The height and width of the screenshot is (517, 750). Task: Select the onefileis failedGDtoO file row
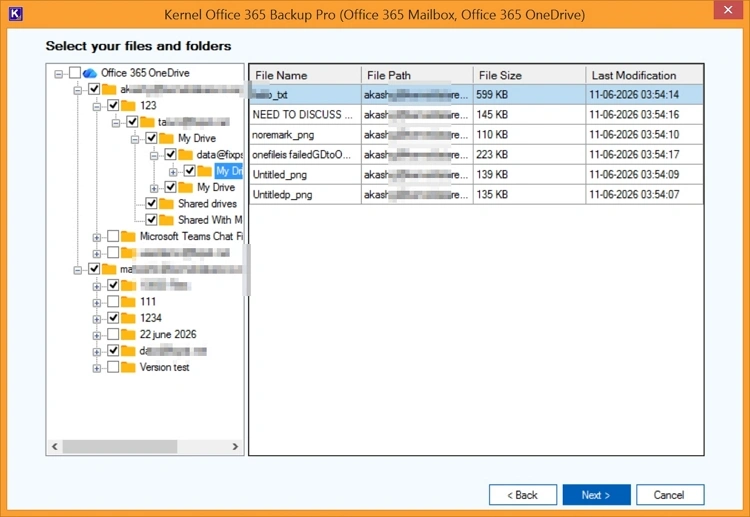(x=476, y=155)
